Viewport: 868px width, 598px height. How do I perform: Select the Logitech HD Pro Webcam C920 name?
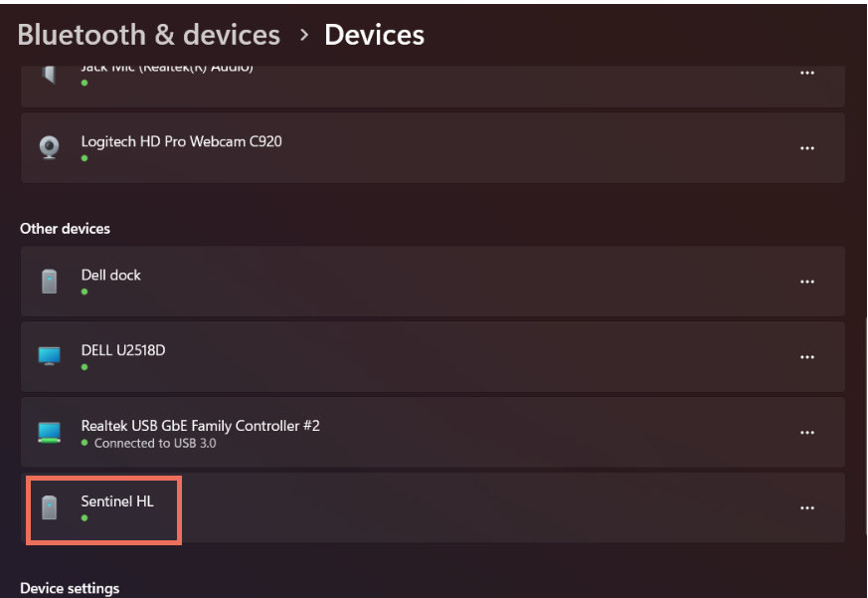pyautogui.click(x=181, y=141)
